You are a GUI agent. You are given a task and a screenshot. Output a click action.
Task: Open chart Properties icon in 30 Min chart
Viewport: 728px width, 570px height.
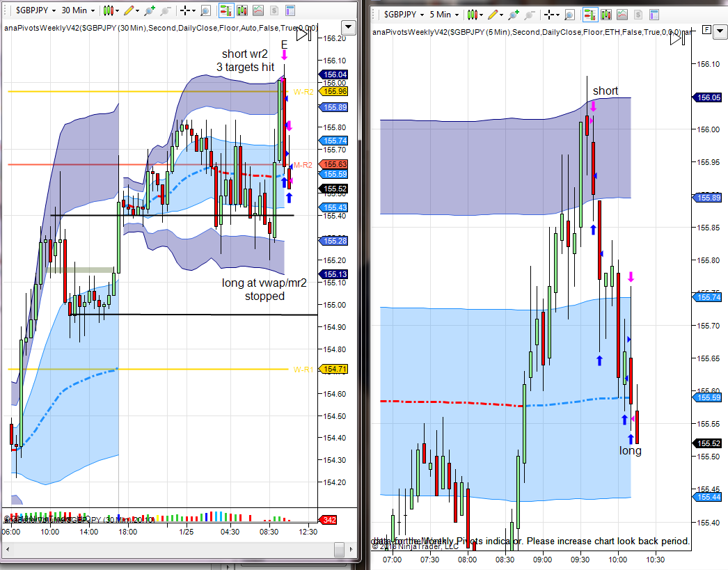tap(290, 10)
